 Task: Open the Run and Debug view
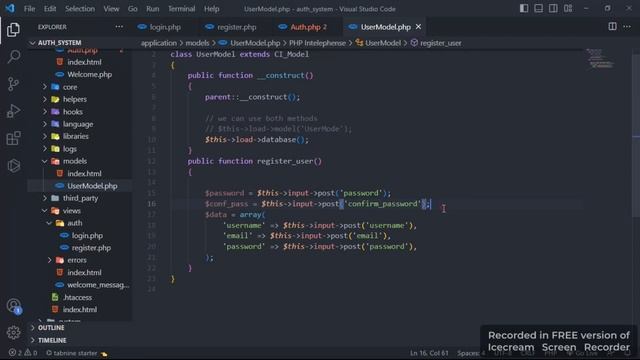click(x=13, y=111)
